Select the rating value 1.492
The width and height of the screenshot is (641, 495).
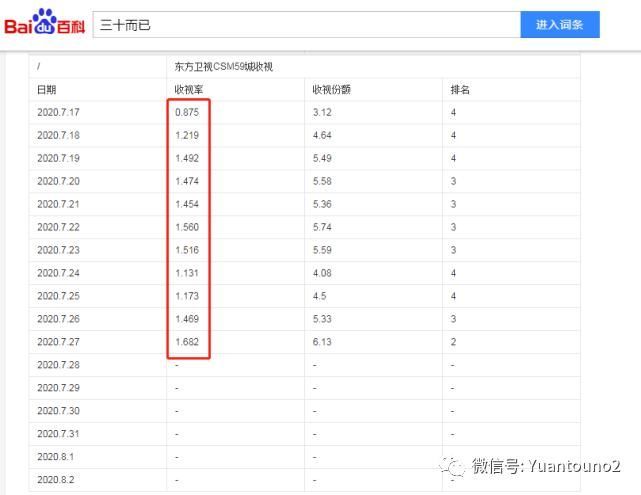coord(187,158)
